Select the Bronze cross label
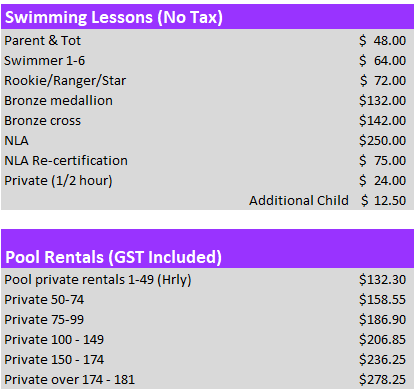The height and width of the screenshot is (390, 414). click(42, 121)
